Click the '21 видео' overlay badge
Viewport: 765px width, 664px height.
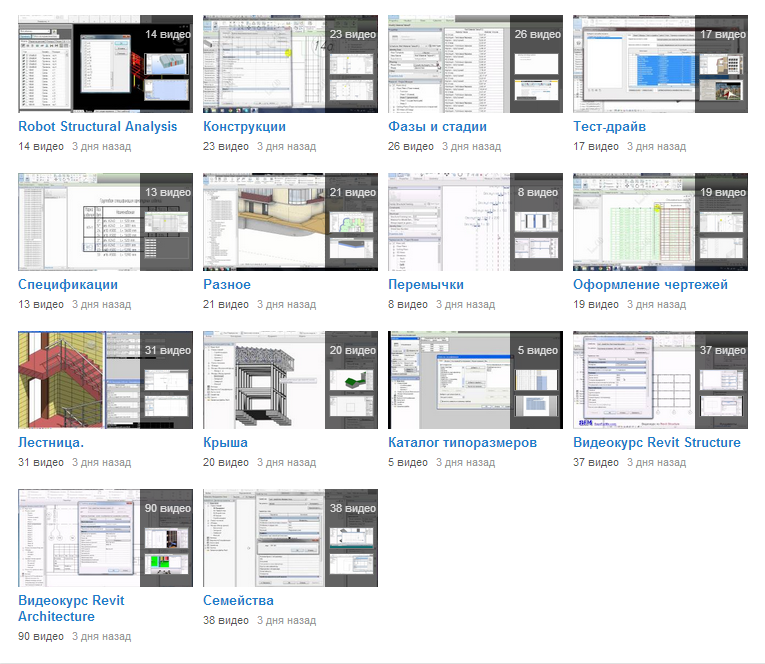(x=353, y=192)
